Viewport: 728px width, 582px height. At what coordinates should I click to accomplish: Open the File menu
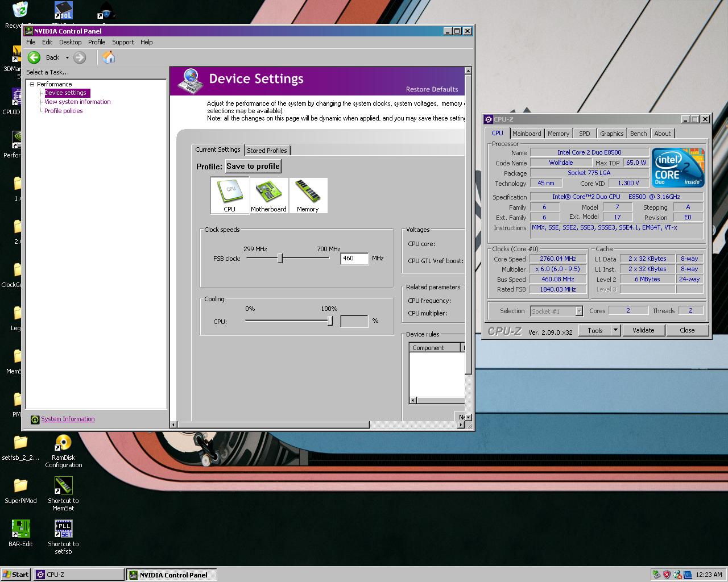pos(31,42)
